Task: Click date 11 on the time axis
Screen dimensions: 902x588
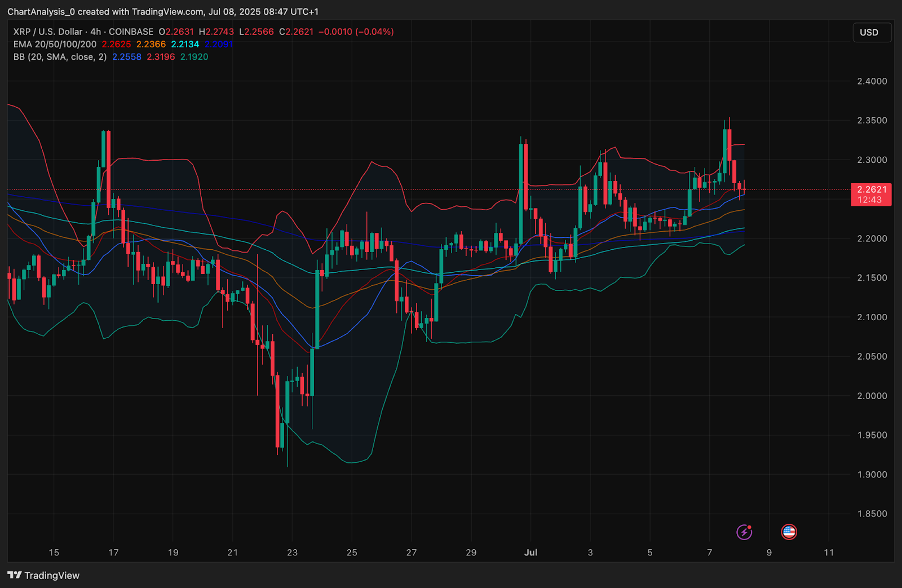Action: click(x=828, y=552)
